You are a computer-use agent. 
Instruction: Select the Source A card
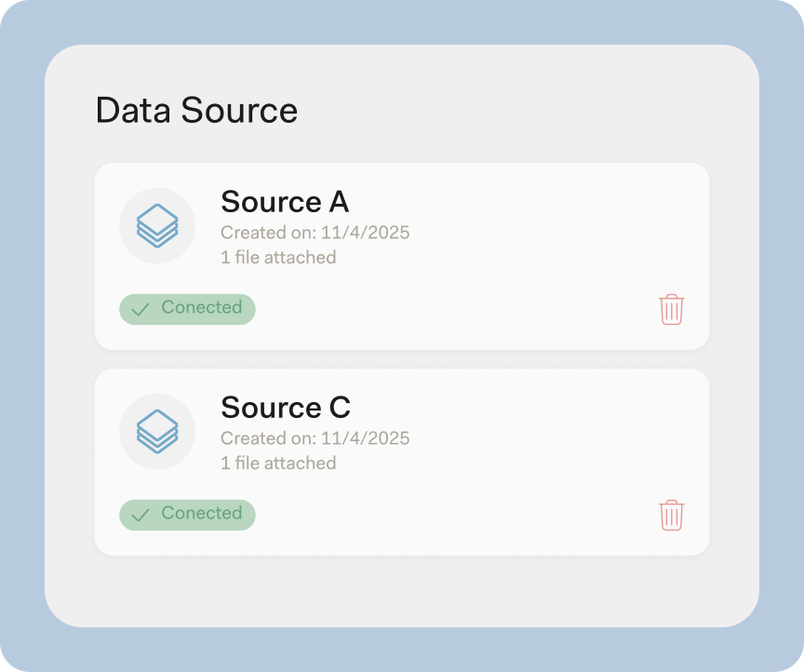point(402,257)
